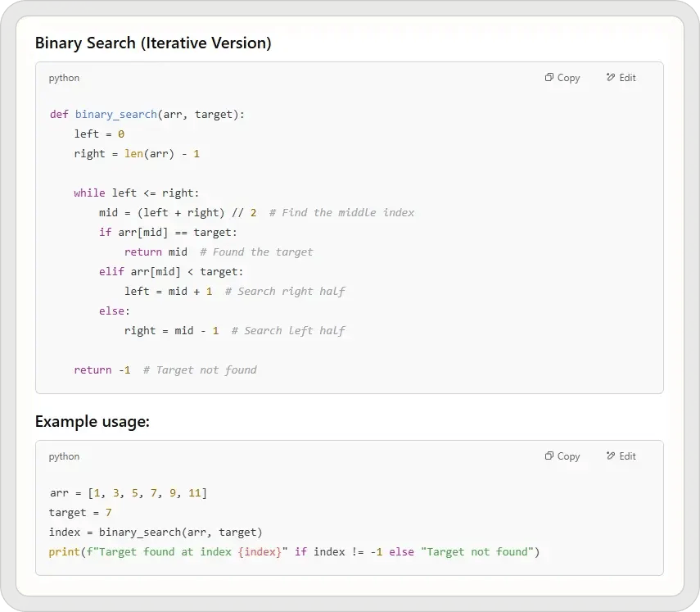Click the 'return mid' statement

[x=156, y=252]
